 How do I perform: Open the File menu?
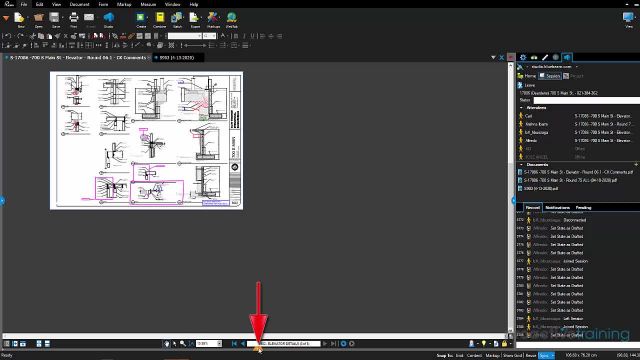coord(24,4)
